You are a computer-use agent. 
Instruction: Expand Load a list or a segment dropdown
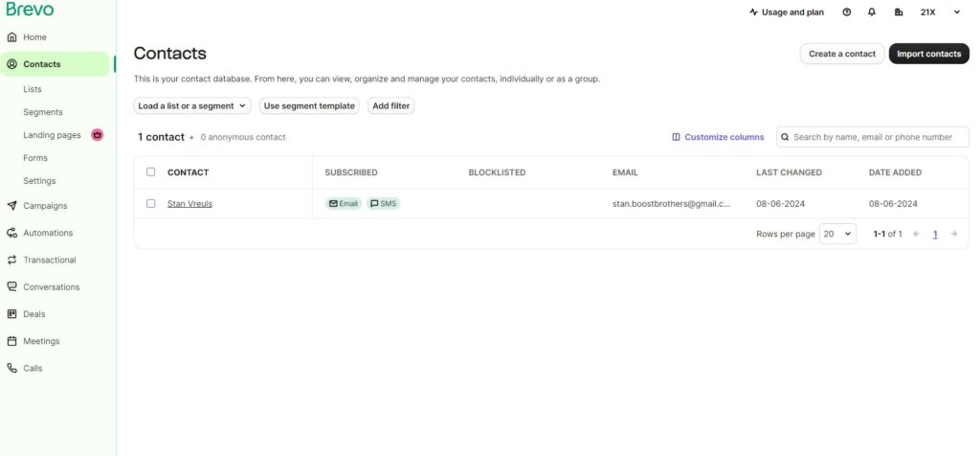192,106
